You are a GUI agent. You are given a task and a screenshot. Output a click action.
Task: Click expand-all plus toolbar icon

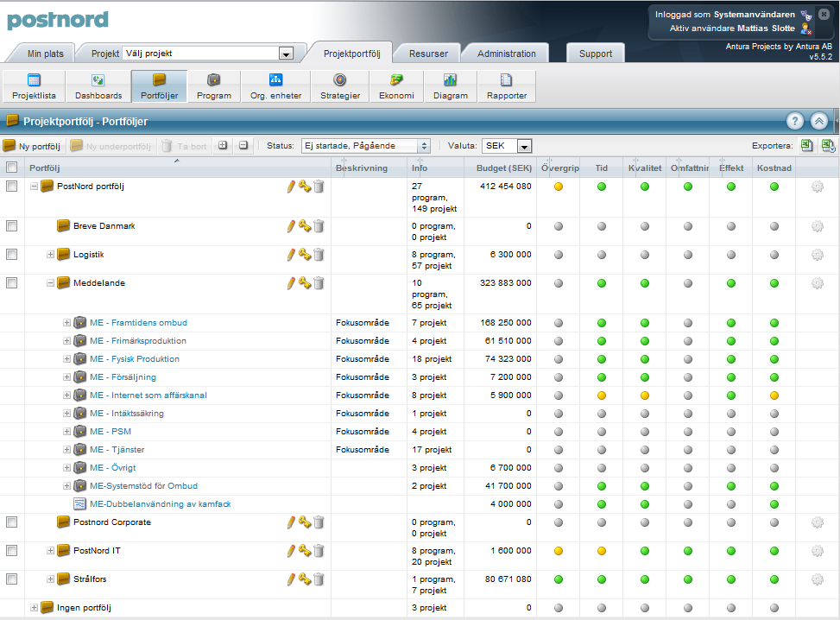(x=223, y=145)
